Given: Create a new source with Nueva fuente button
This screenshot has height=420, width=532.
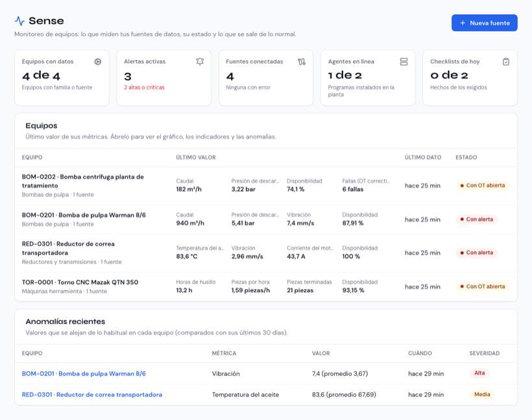Looking at the screenshot, I should click(x=485, y=23).
